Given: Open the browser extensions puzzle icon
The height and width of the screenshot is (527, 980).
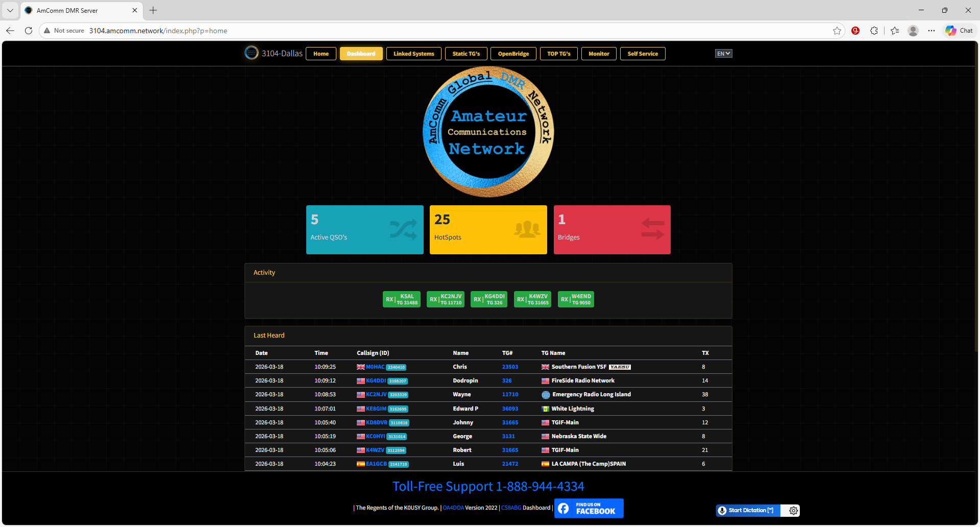Looking at the screenshot, I should coord(874,31).
